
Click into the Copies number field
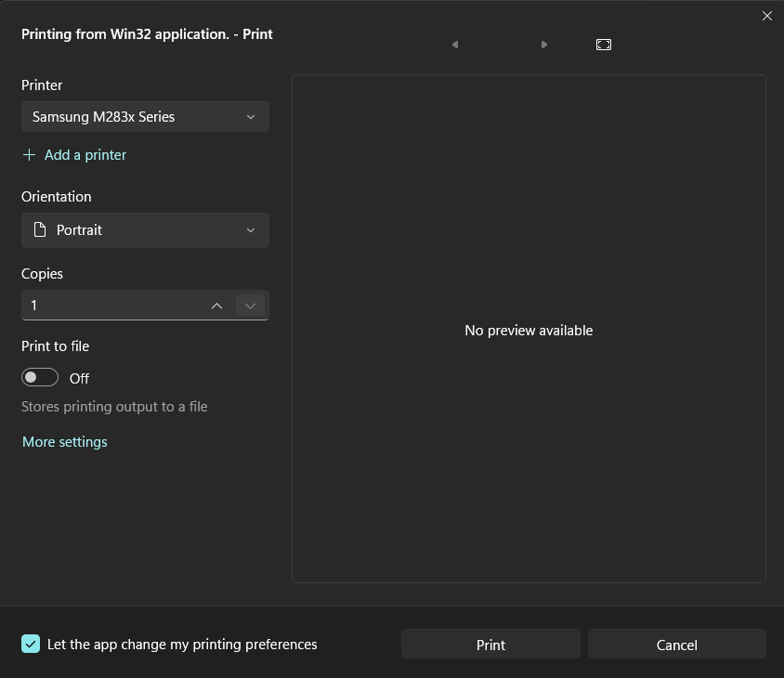[111, 306]
